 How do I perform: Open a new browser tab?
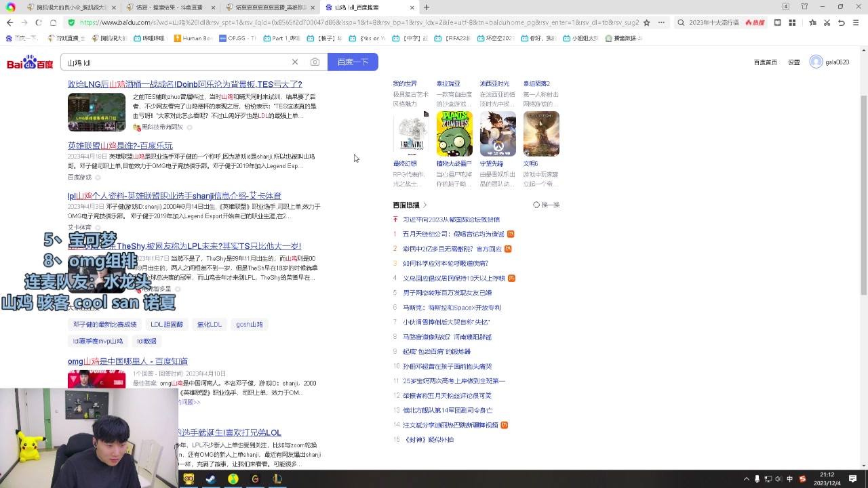pyautogui.click(x=427, y=7)
